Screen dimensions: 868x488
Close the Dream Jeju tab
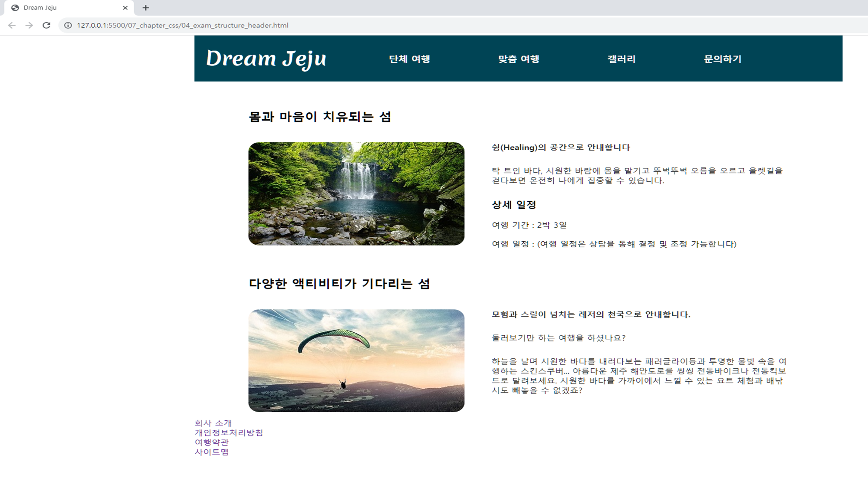coord(125,8)
